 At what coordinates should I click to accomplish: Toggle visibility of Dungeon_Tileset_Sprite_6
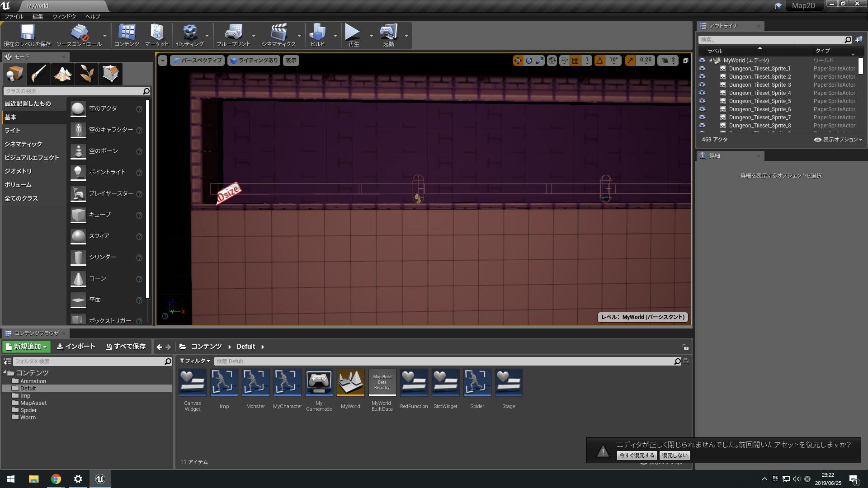click(702, 109)
